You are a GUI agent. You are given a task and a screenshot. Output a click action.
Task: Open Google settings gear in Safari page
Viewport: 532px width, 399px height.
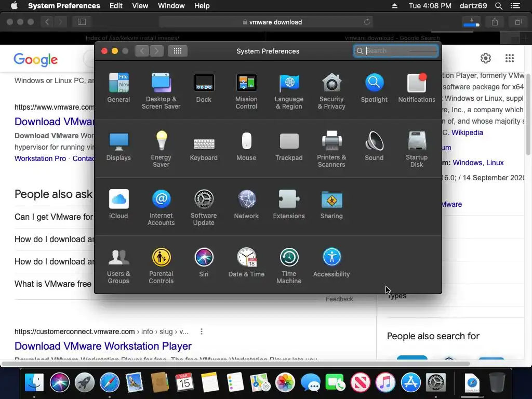tap(486, 58)
